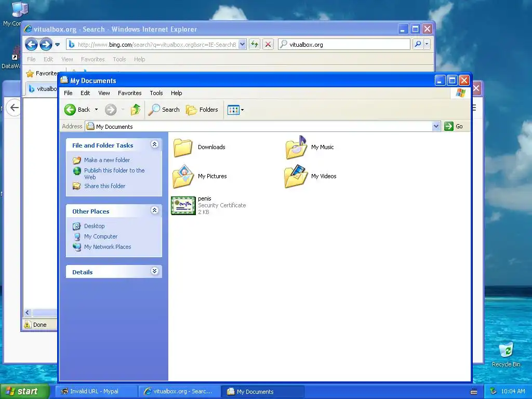
Task: Click the IE Refresh button
Action: [255, 44]
